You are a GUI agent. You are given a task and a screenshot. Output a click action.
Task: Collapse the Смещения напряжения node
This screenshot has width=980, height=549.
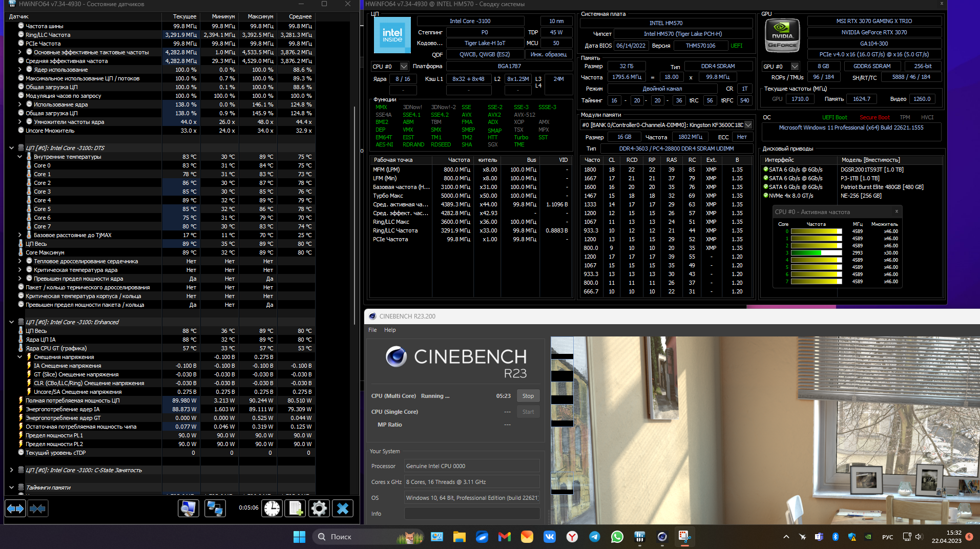click(x=19, y=357)
